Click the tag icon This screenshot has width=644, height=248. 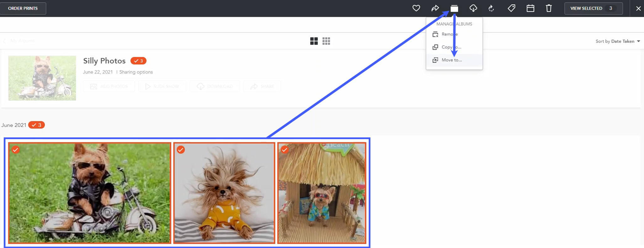[x=511, y=8]
